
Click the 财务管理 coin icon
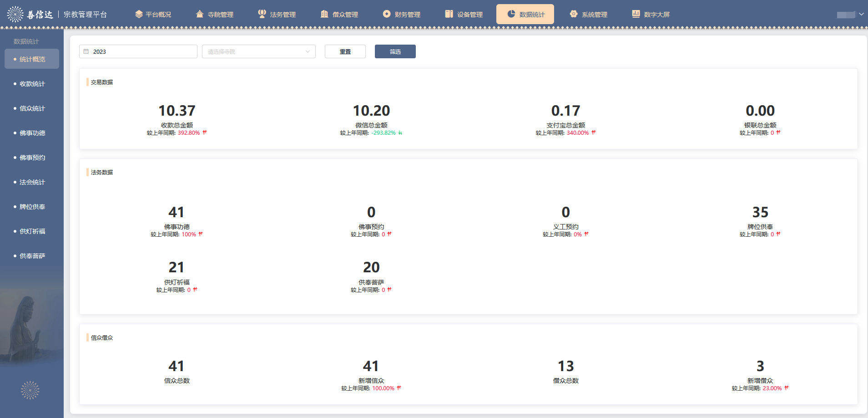tap(387, 14)
